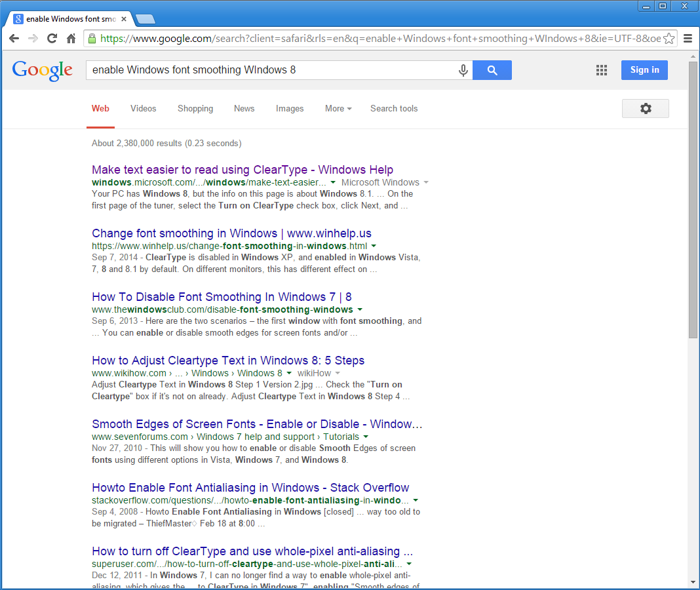This screenshot has height=590, width=700.
Task: Expand green arrow beside wikihow.com breadcrumb
Action: 289,373
